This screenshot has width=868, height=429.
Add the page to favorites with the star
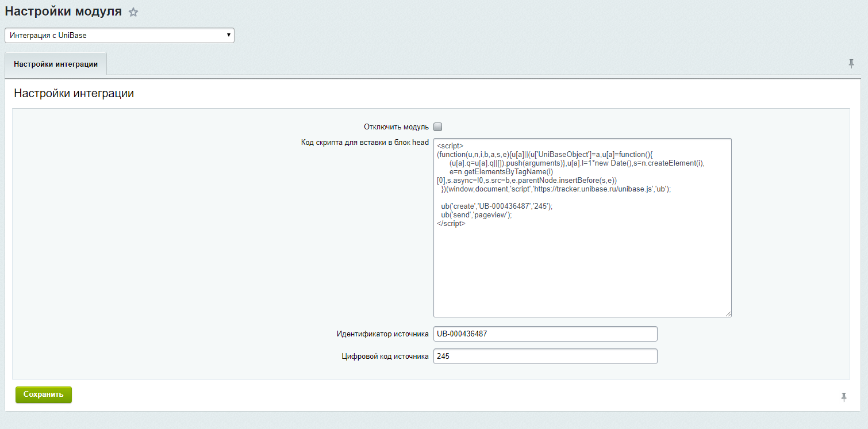(x=133, y=12)
